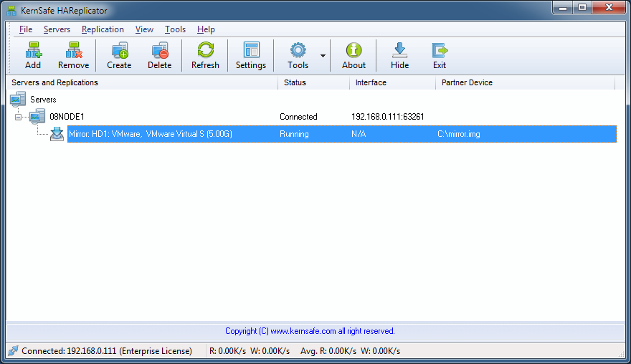This screenshot has height=364, width=631.
Task: Open the Tools menu in menu bar
Action: 175,29
